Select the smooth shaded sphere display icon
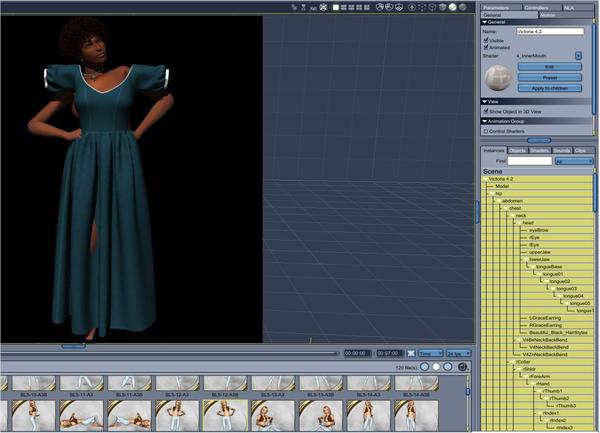 pos(452,7)
